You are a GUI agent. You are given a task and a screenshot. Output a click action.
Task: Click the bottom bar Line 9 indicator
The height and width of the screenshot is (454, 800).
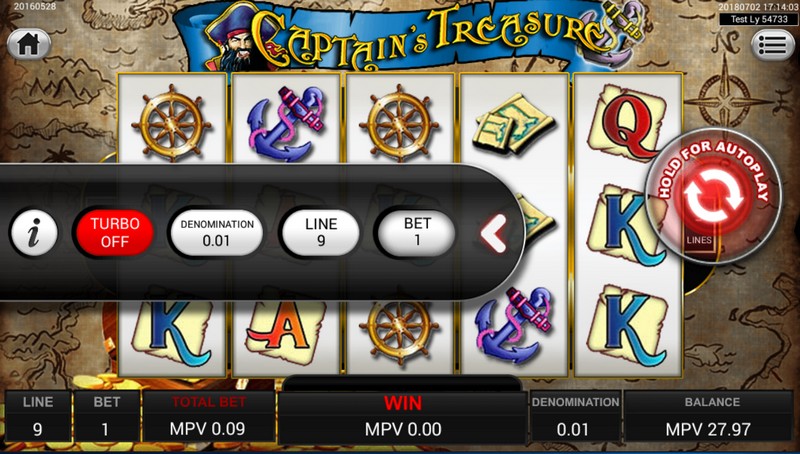(x=38, y=417)
